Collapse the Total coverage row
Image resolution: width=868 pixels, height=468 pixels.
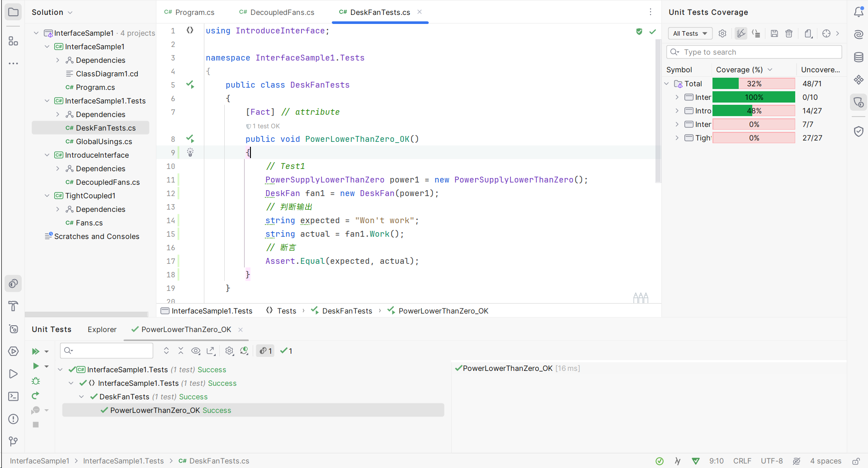tap(666, 84)
